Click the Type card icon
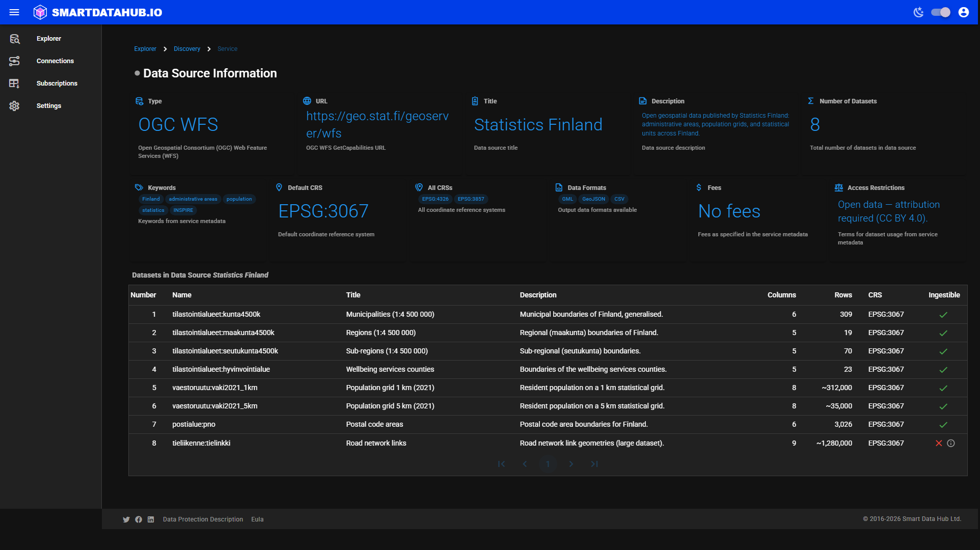 [x=139, y=101]
